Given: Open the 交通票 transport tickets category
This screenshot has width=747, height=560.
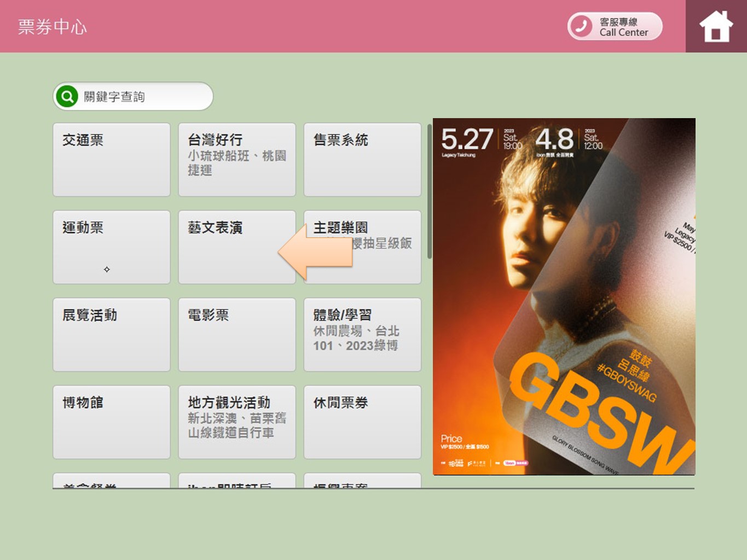Looking at the screenshot, I should pos(112,160).
